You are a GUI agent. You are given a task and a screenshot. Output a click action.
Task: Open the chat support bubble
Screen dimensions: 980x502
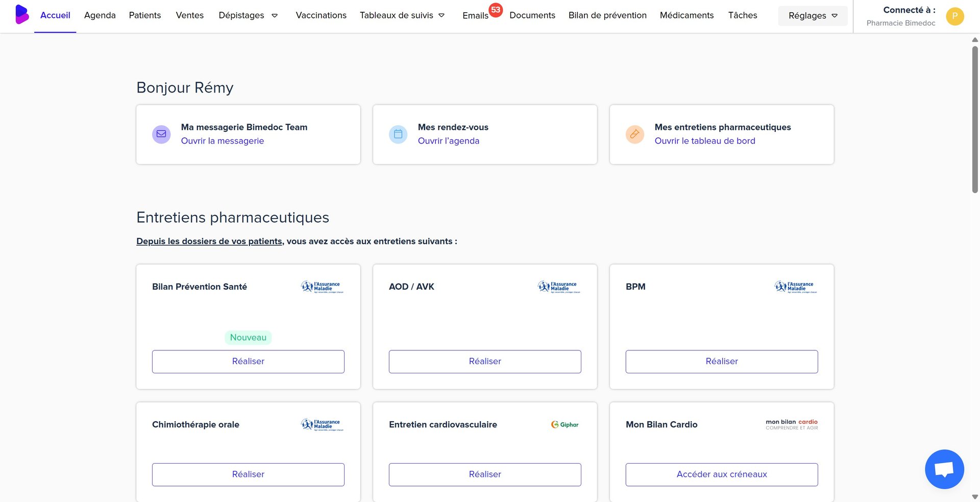click(944, 469)
